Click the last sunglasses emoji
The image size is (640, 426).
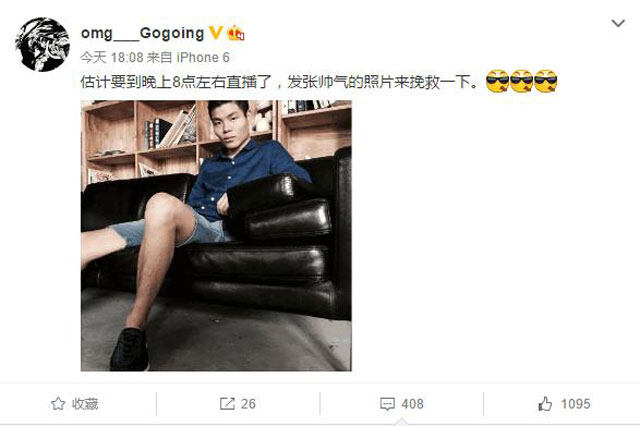(545, 81)
